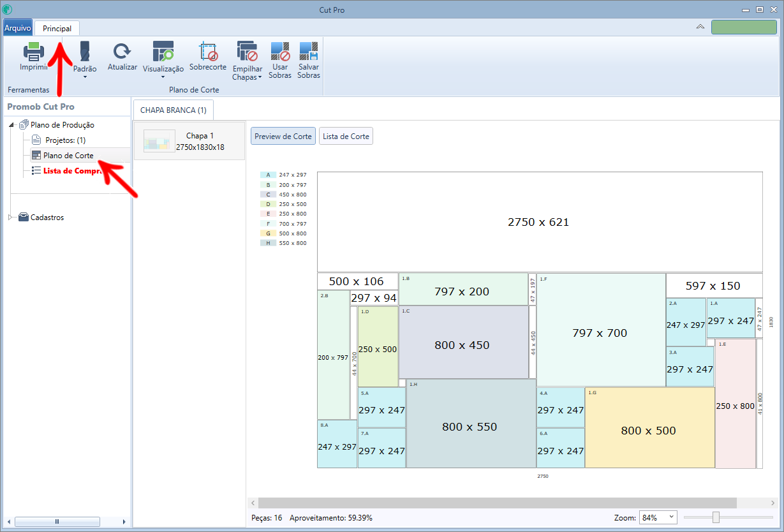
Task: Collapse the ribbon with the chevron icon
Action: pos(700,27)
